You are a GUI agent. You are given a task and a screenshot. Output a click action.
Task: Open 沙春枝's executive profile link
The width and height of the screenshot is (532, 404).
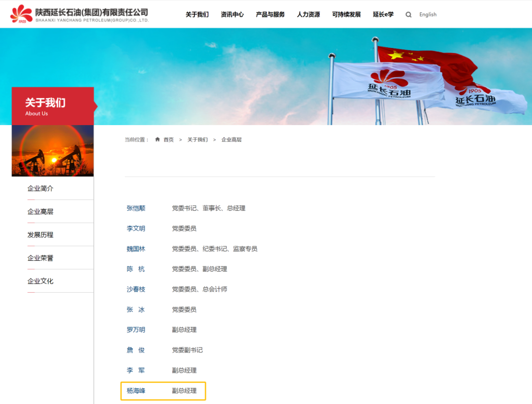pyautogui.click(x=136, y=289)
